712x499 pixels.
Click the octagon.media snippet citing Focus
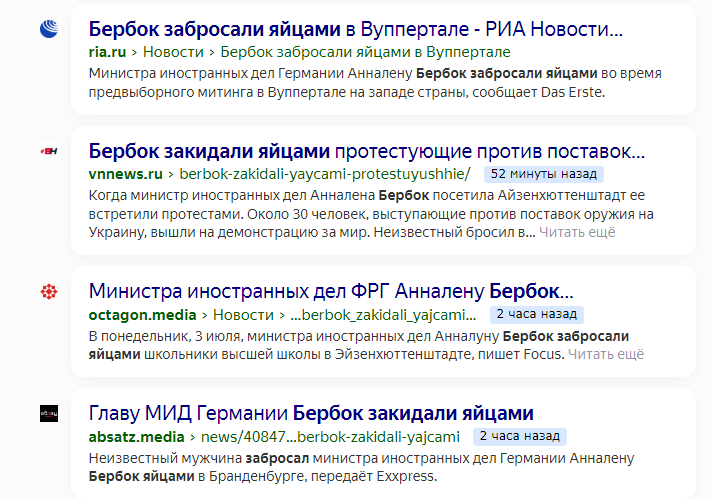pos(366,345)
